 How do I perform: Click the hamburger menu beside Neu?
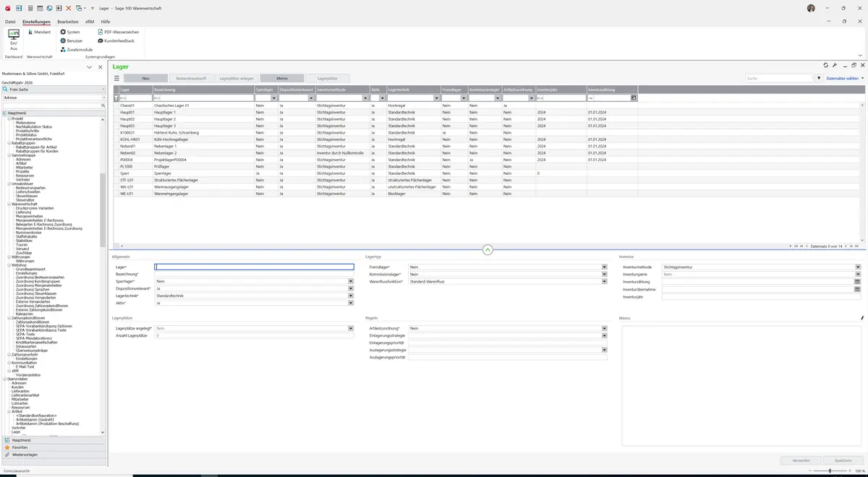click(x=116, y=78)
